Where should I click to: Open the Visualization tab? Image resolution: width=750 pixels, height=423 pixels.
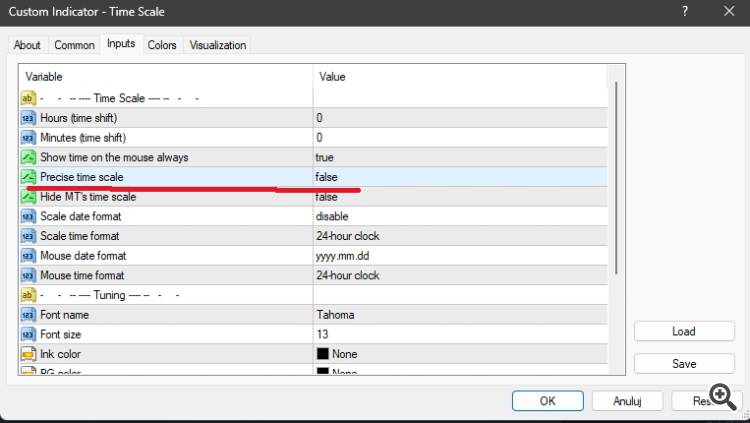pyautogui.click(x=218, y=45)
